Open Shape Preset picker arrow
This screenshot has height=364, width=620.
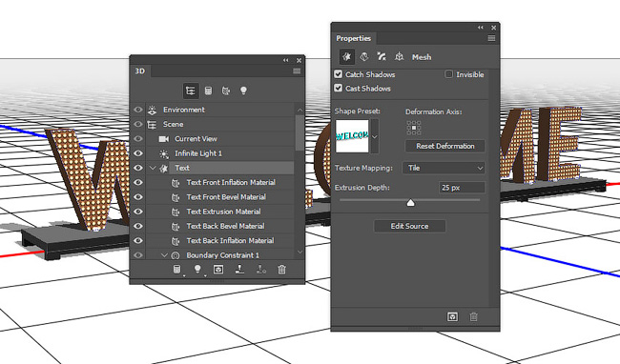[375, 136]
